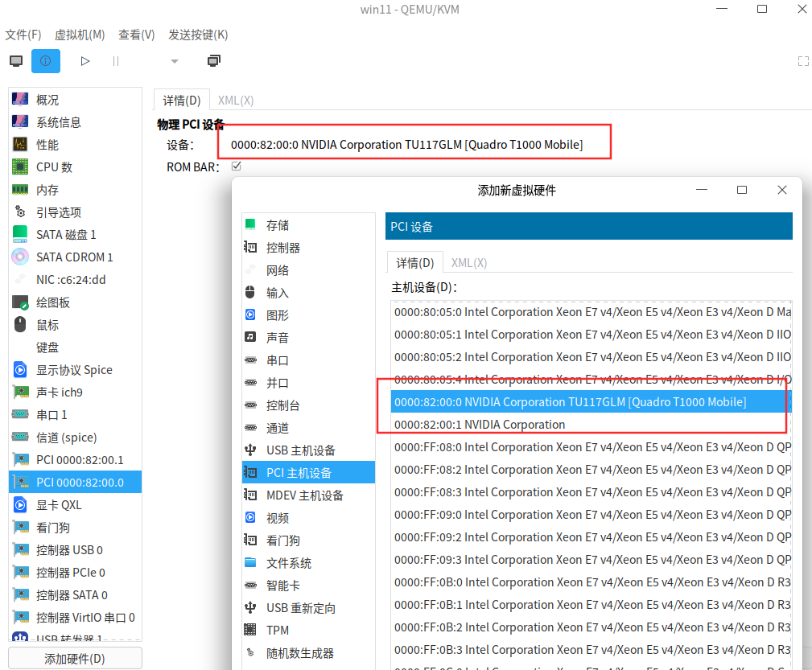Screen dimensions: 812x670
Task: Pause the virtual machine
Action: coord(115,61)
